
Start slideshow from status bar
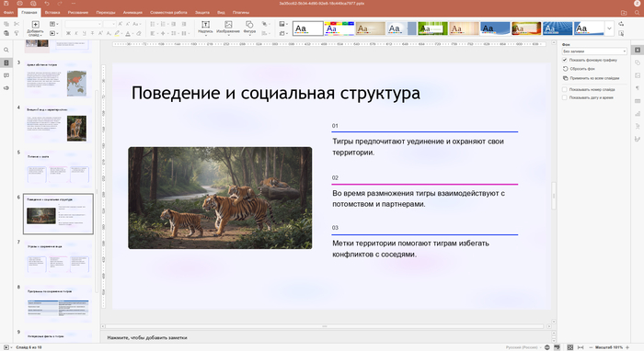coord(6,347)
